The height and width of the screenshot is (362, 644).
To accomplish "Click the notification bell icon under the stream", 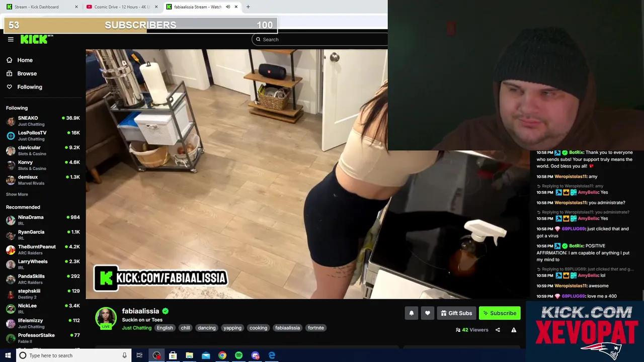I will click(x=411, y=313).
